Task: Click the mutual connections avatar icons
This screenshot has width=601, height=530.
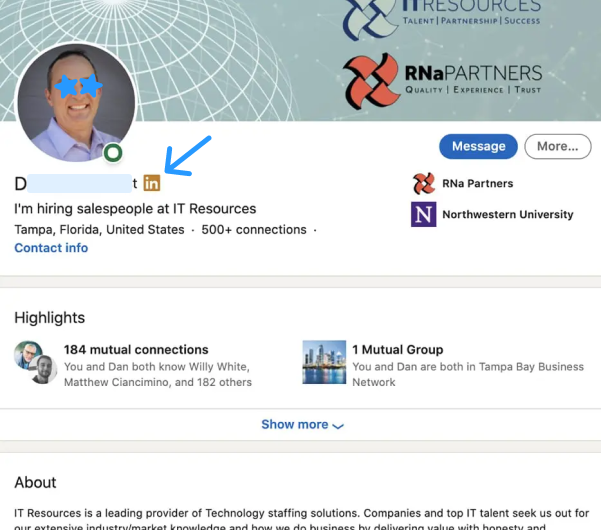Action: [35, 363]
